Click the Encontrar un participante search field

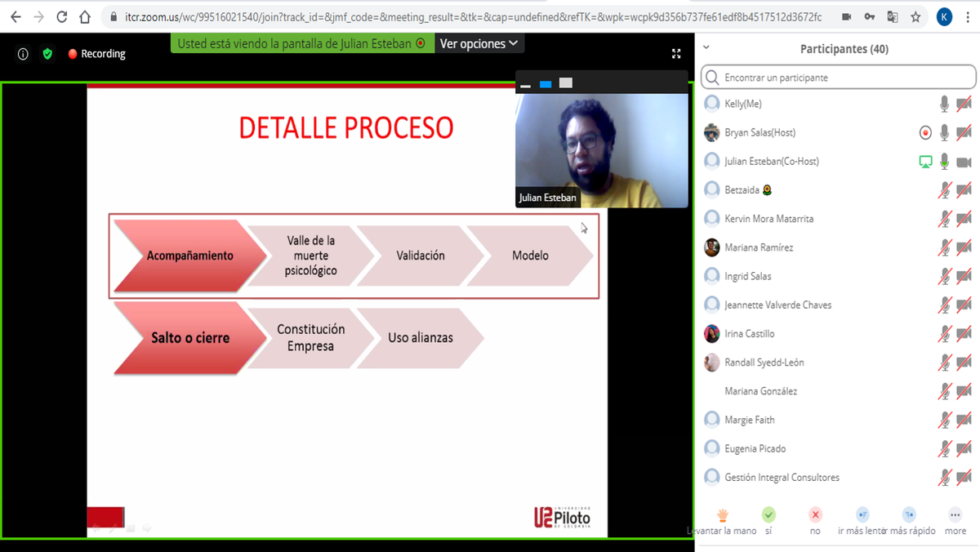click(x=839, y=78)
